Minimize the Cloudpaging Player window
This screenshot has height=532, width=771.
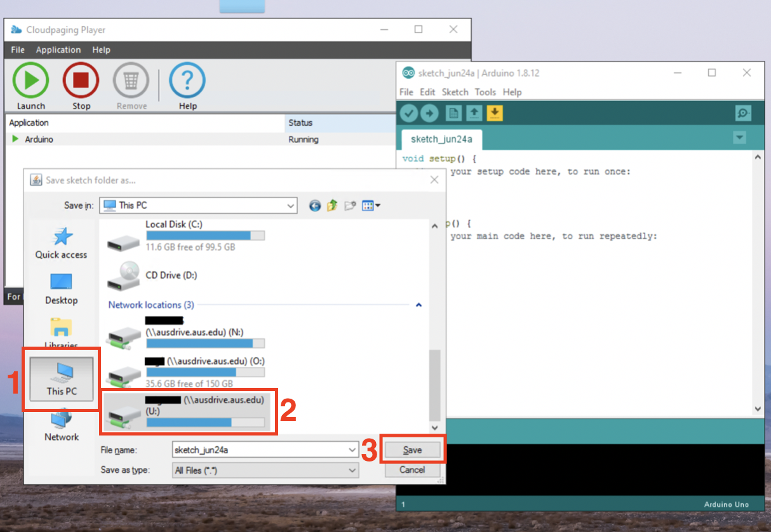coord(384,30)
